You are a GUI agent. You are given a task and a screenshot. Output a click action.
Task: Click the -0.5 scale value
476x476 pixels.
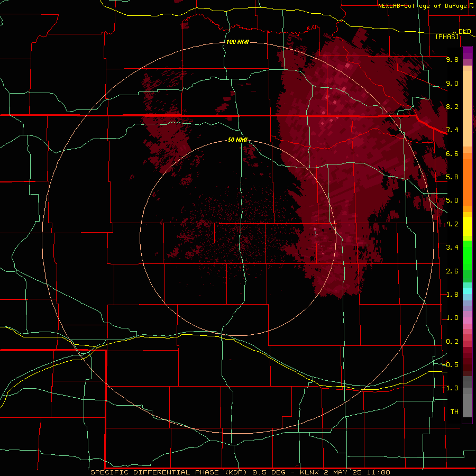(x=450, y=365)
